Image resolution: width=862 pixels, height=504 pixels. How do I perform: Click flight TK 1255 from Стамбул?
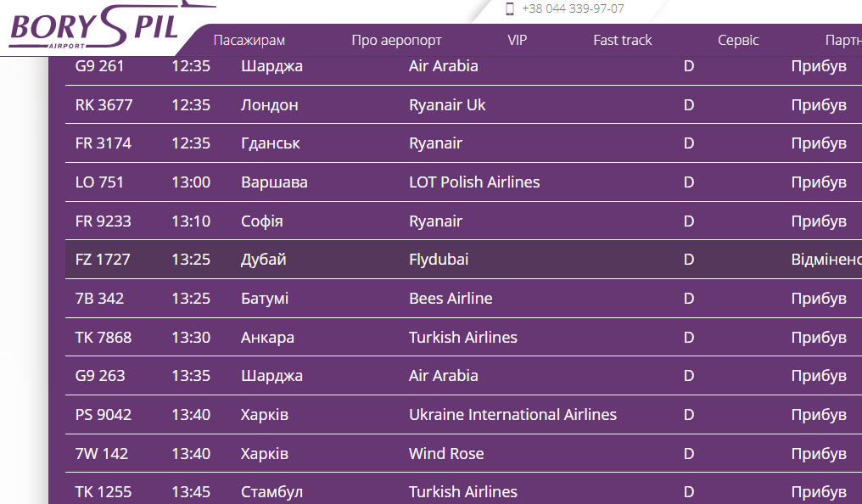(104, 492)
